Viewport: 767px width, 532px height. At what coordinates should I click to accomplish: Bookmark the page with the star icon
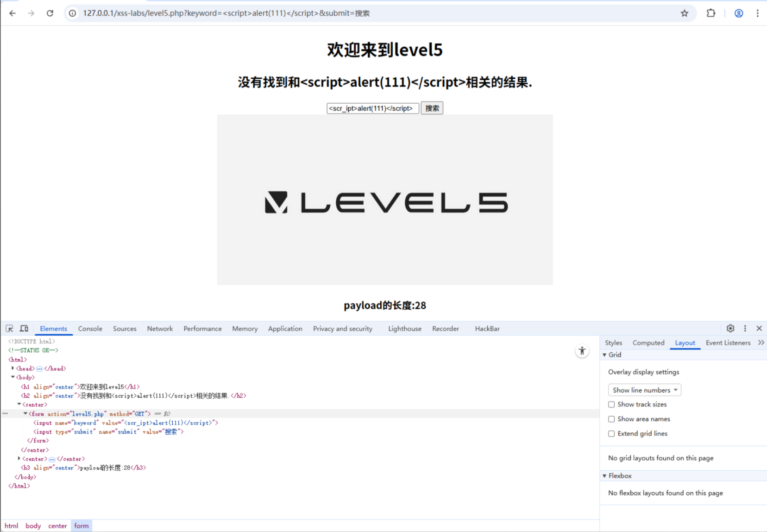point(684,13)
